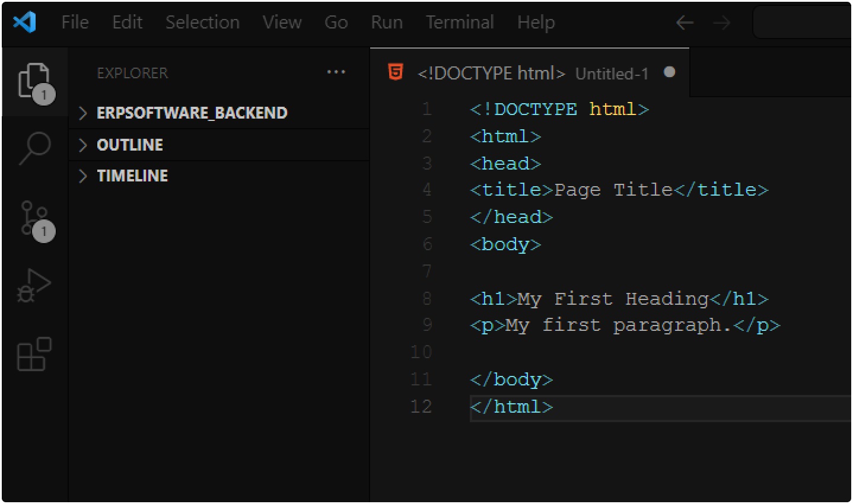Open Explorer more actions ellipsis
Viewport: 853px width, 504px height.
click(x=336, y=72)
